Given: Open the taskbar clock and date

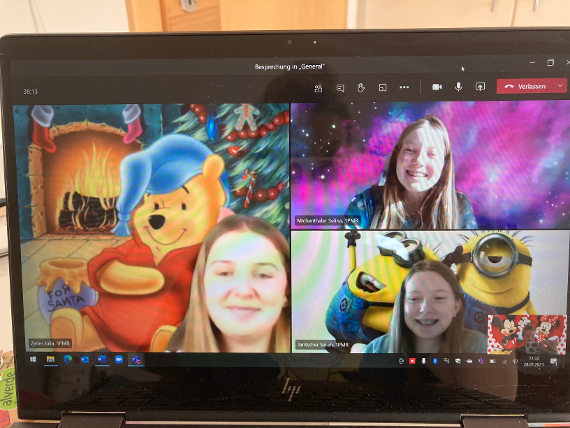Looking at the screenshot, I should (x=533, y=361).
